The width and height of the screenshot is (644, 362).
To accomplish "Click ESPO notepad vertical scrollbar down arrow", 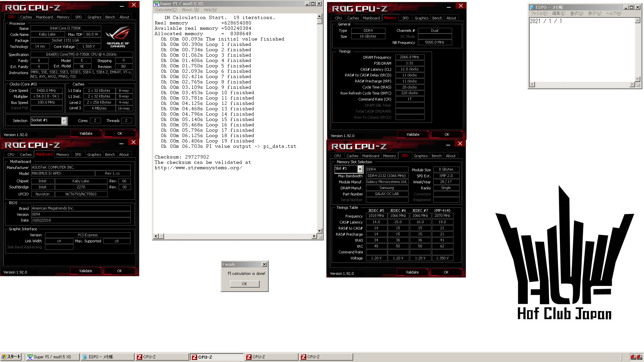I will [637, 79].
